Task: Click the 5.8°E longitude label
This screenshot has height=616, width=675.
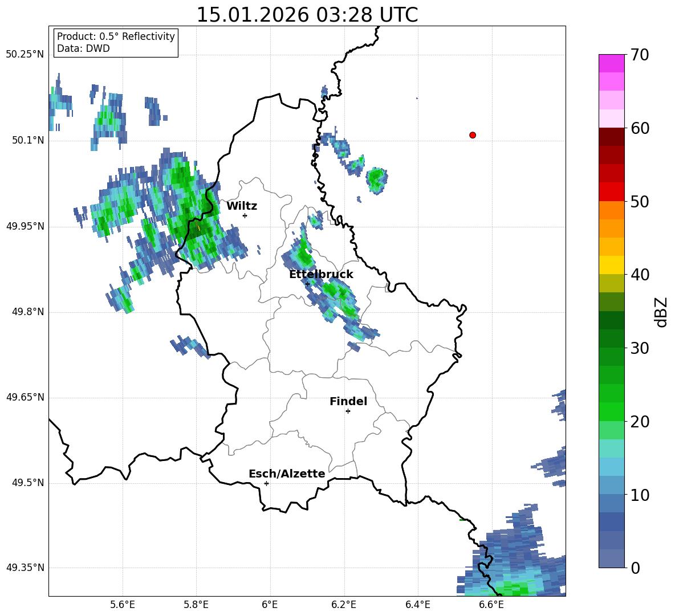Action: (196, 605)
